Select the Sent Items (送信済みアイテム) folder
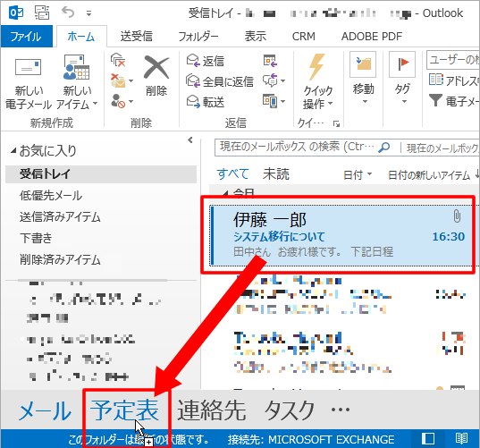The height and width of the screenshot is (448, 480). coord(60,216)
